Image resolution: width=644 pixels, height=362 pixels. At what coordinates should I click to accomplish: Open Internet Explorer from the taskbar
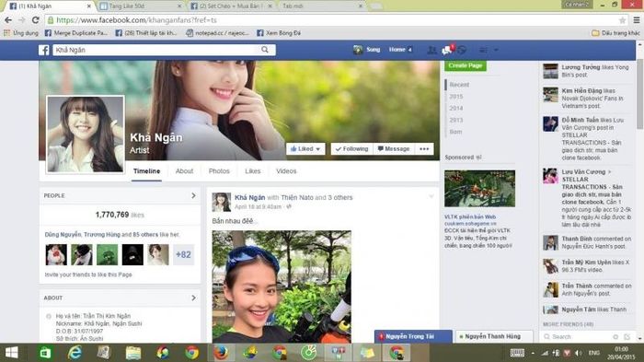coord(75,353)
